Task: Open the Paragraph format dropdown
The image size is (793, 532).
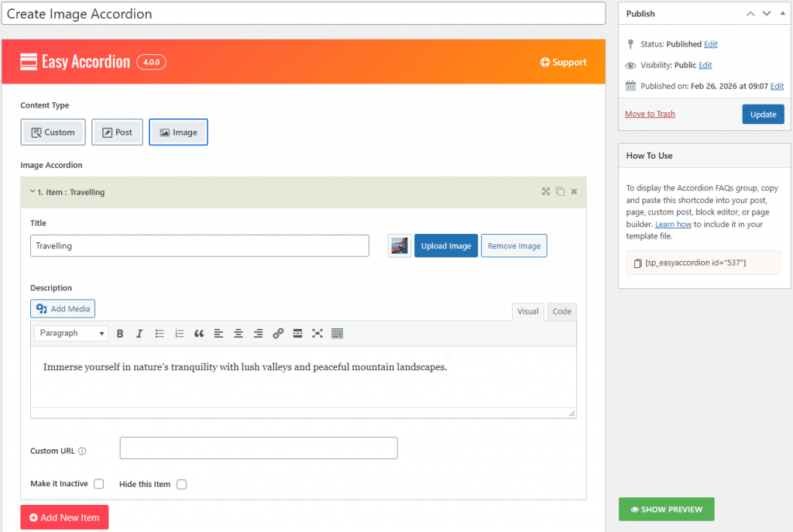Action: tap(70, 334)
